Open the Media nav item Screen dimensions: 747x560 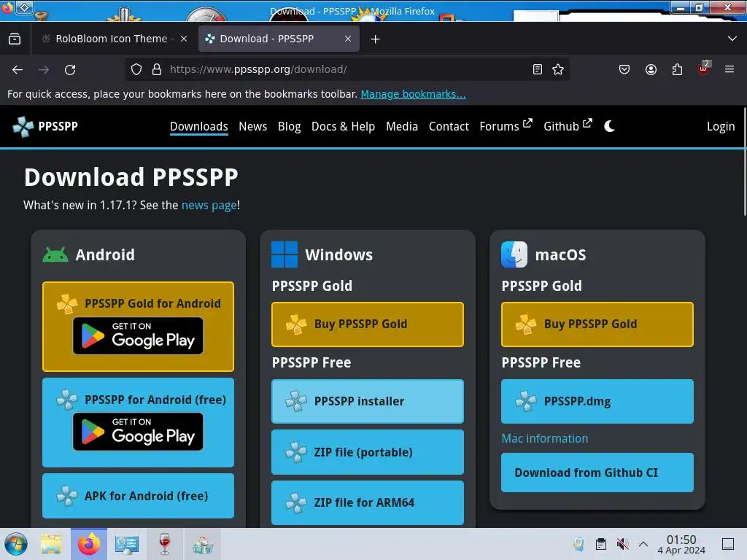402,126
